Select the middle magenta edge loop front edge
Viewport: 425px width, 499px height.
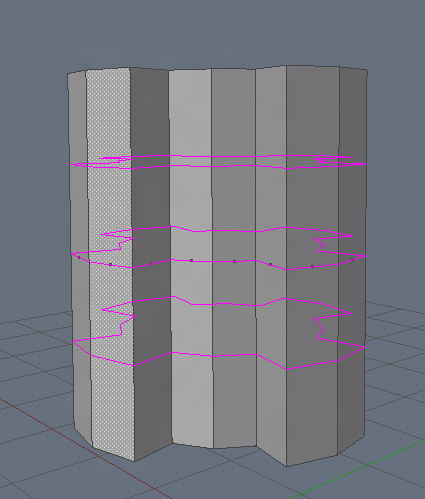click(x=218, y=263)
